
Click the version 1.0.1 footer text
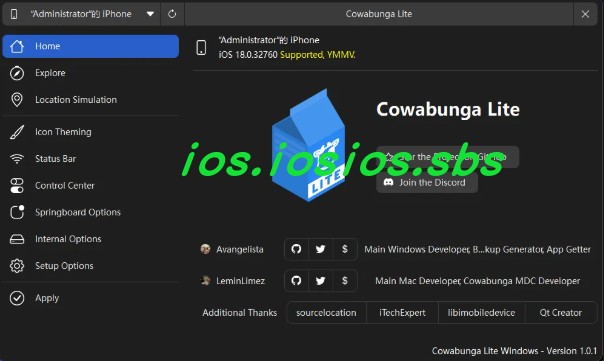point(514,351)
